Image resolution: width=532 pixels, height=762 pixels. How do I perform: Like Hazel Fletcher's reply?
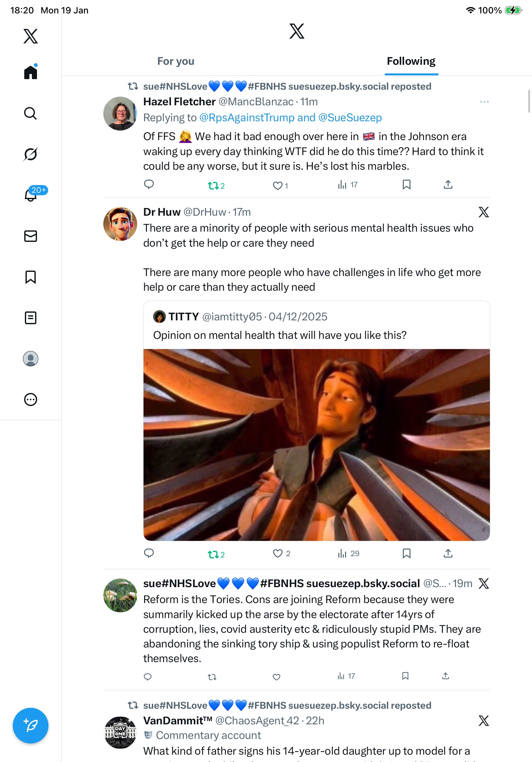[x=277, y=185]
